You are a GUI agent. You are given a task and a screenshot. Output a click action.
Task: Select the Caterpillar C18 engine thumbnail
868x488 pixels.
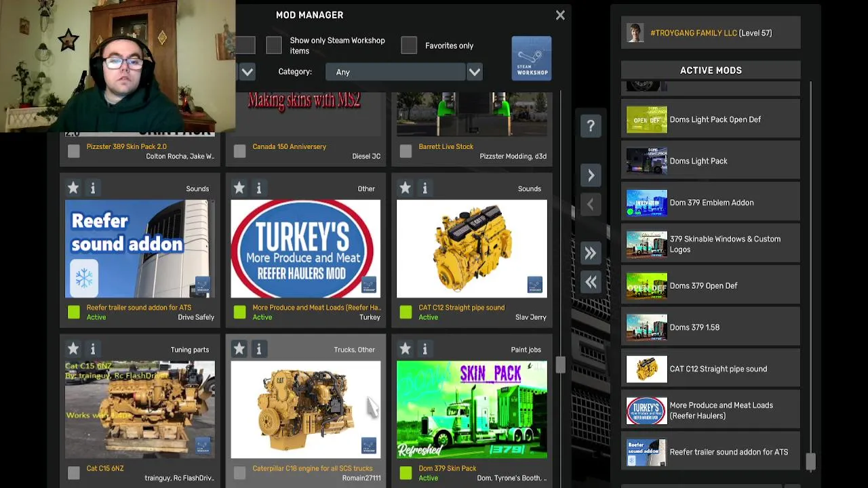pos(306,409)
